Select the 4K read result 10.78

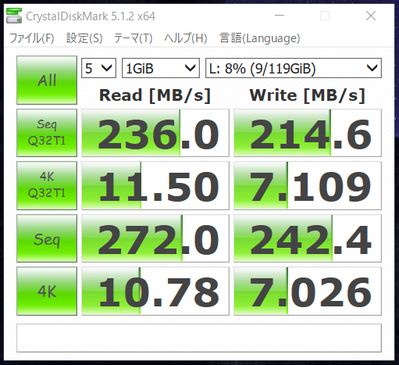point(155,291)
